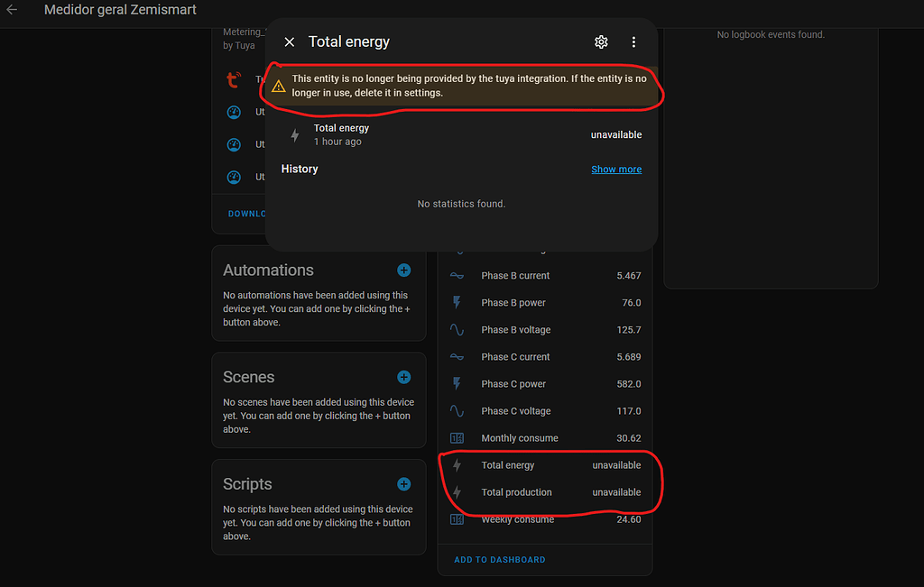Add a script using the plus button

point(403,483)
